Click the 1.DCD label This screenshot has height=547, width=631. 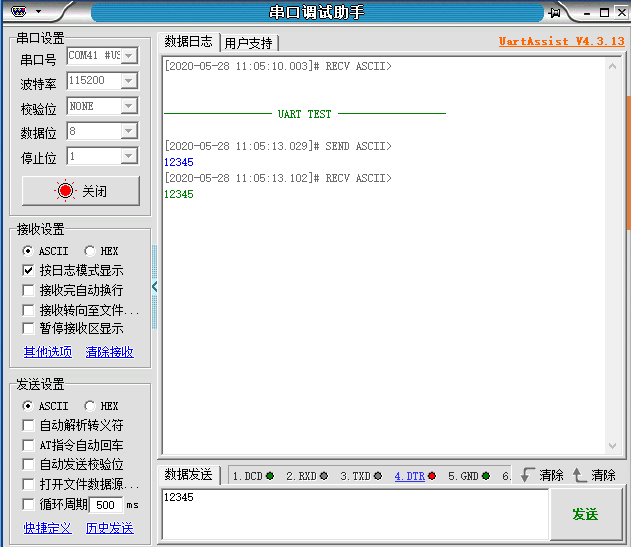(x=248, y=476)
